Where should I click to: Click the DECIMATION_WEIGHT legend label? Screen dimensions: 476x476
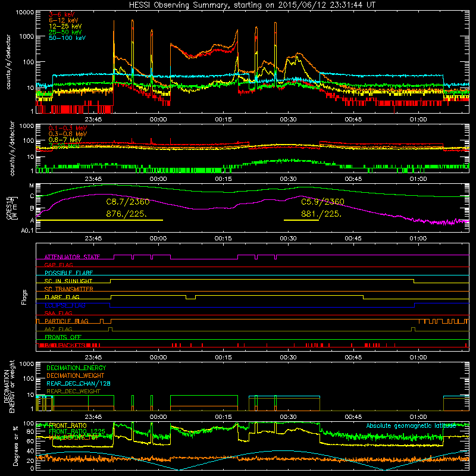tap(76, 376)
